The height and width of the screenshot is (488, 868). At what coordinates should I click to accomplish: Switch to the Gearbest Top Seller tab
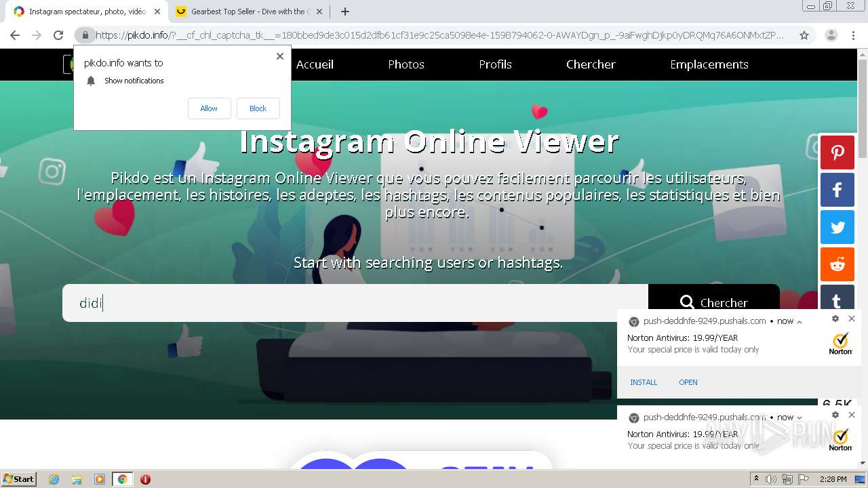[x=250, y=12]
